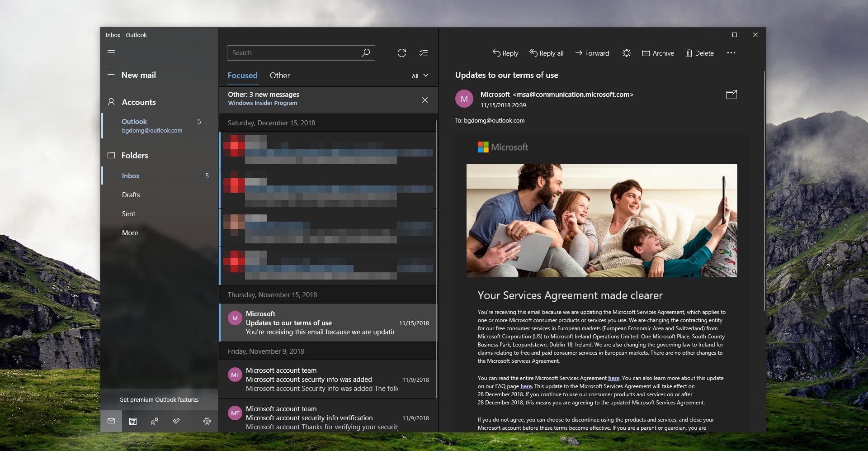
Task: Click the reading pane vertical scrollbar
Action: 764,190
